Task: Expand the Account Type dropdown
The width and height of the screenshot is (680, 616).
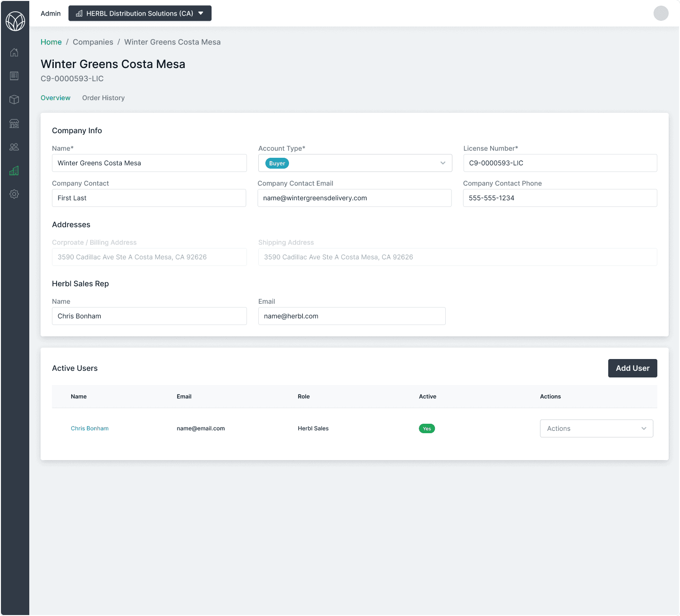Action: tap(355, 163)
